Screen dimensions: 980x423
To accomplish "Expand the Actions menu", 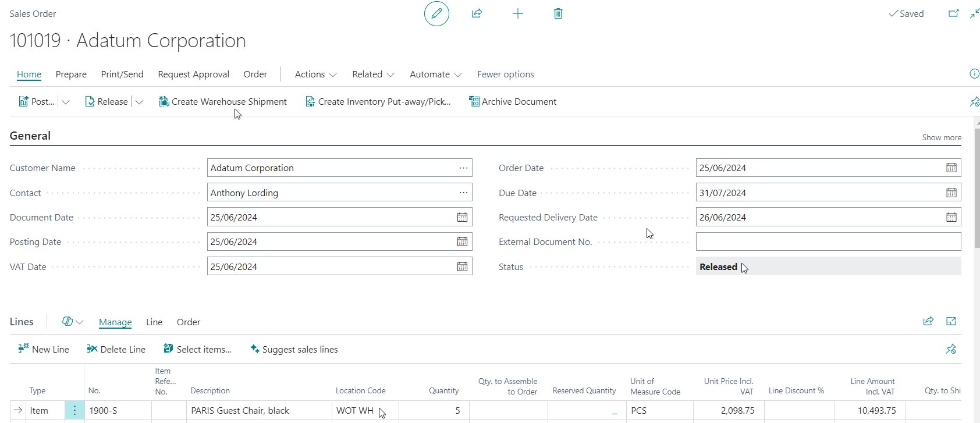I will (316, 74).
